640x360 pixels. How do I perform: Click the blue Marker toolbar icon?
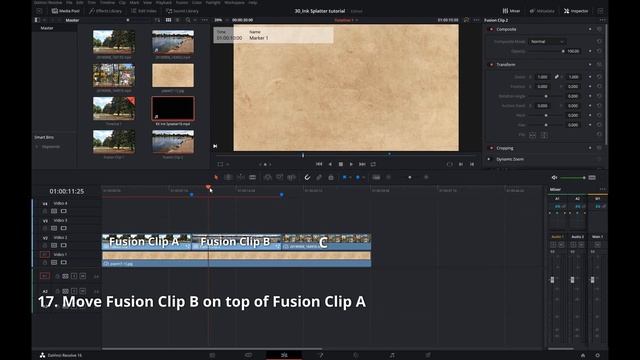tap(358, 178)
